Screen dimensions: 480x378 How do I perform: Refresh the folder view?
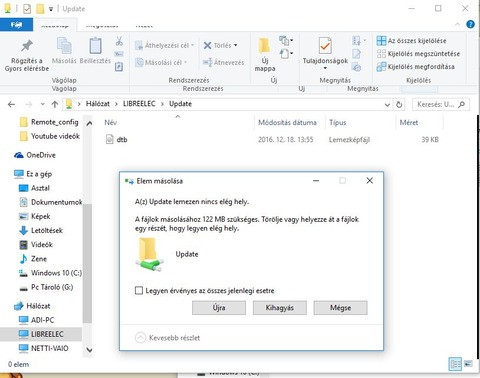[399, 105]
